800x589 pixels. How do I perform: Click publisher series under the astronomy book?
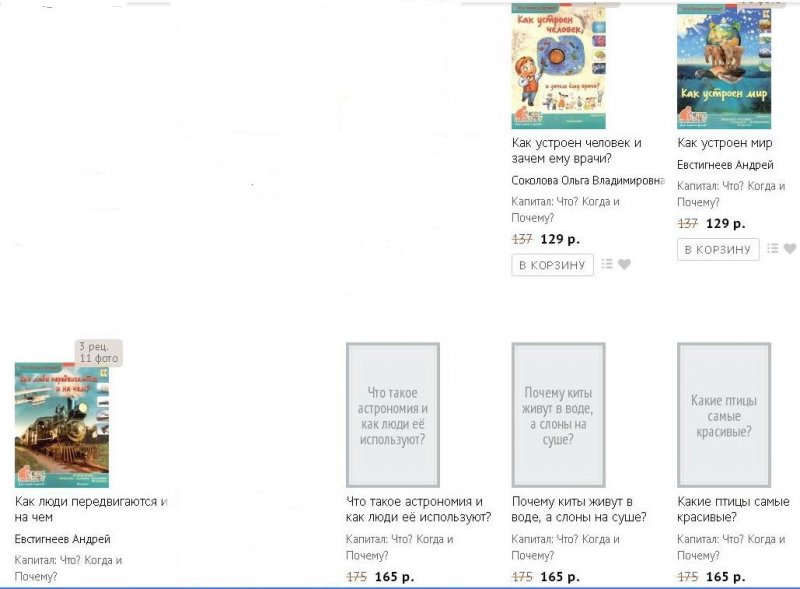pyautogui.click(x=399, y=547)
